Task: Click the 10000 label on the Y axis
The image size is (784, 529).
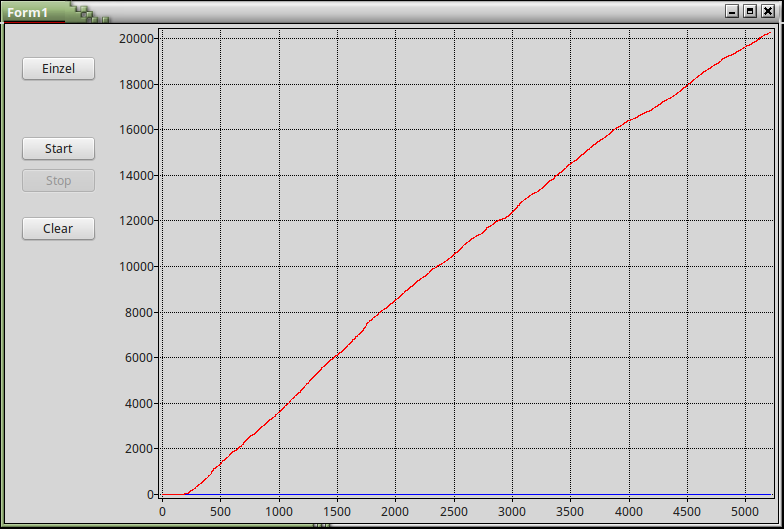Action: (x=135, y=267)
